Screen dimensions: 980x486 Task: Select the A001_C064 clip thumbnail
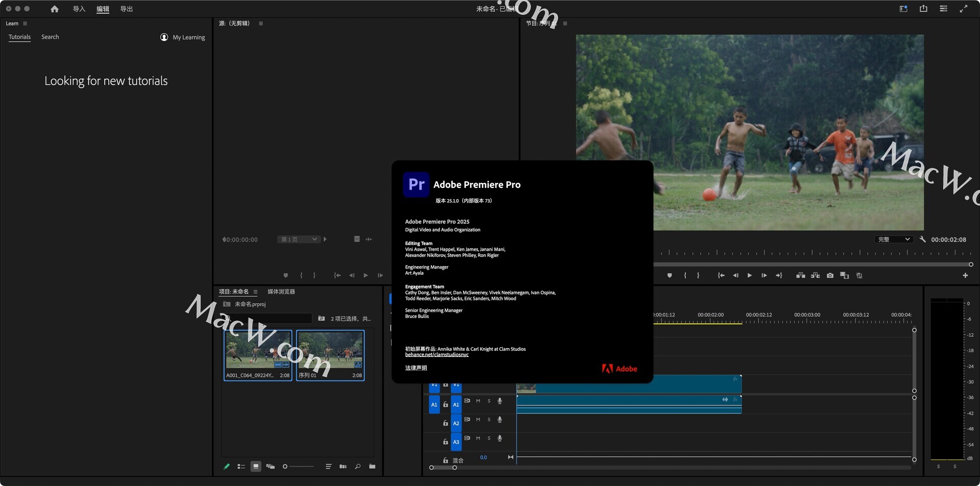pyautogui.click(x=258, y=350)
